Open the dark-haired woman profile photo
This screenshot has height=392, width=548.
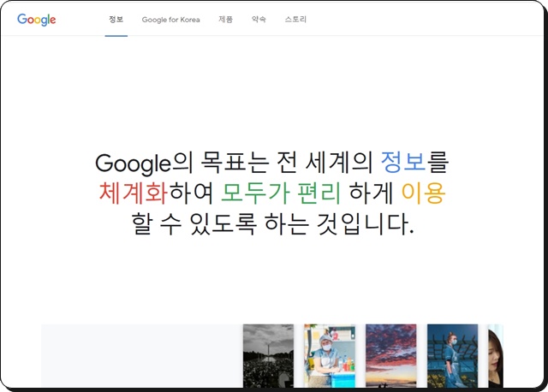tap(496, 356)
